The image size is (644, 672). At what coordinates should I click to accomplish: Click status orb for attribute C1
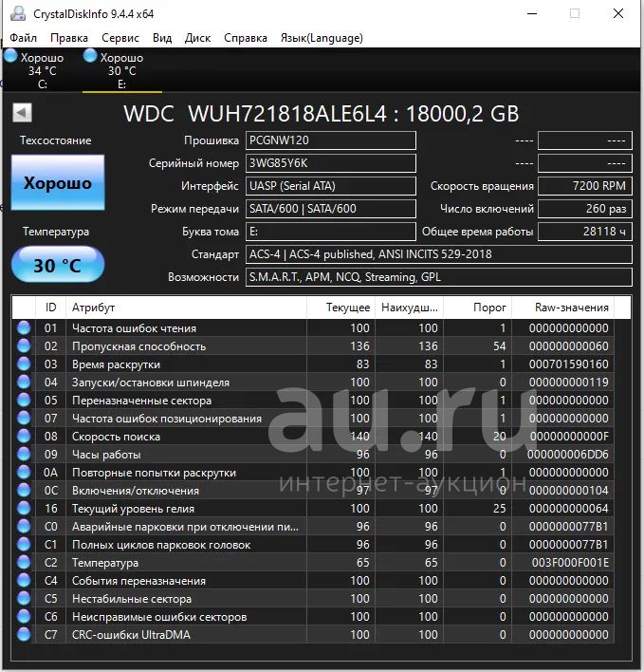tap(24, 544)
